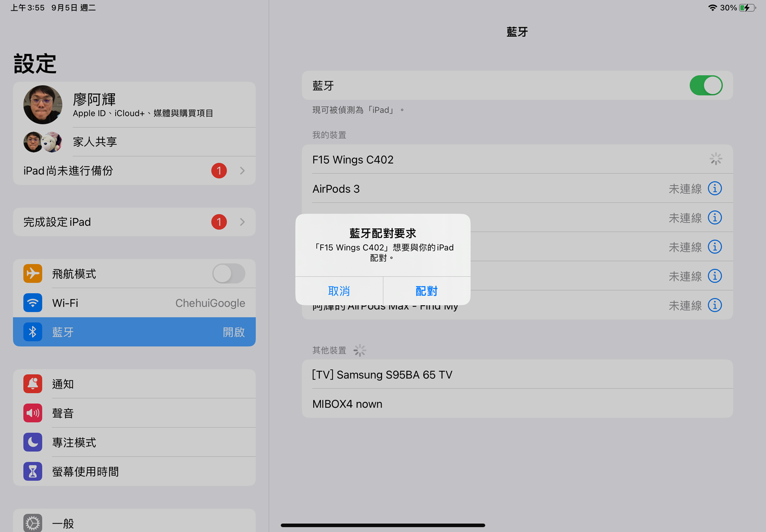Select the Bluetooth item in the sidebar

tap(134, 332)
